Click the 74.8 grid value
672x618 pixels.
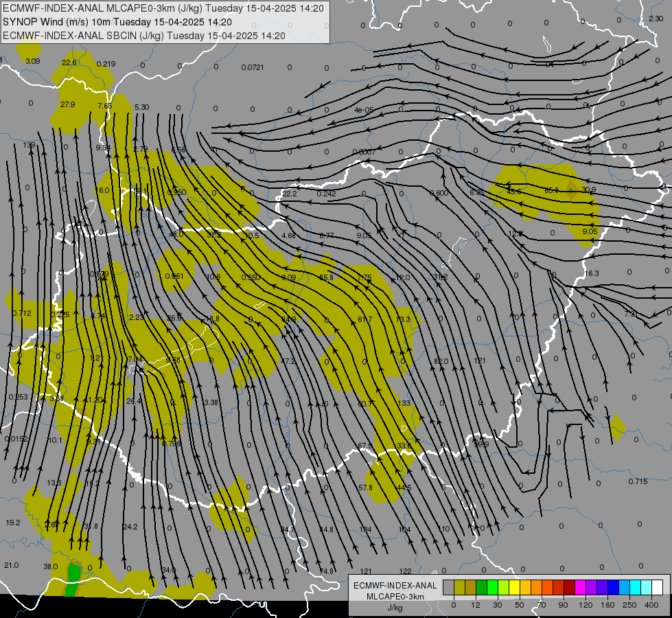point(326,571)
